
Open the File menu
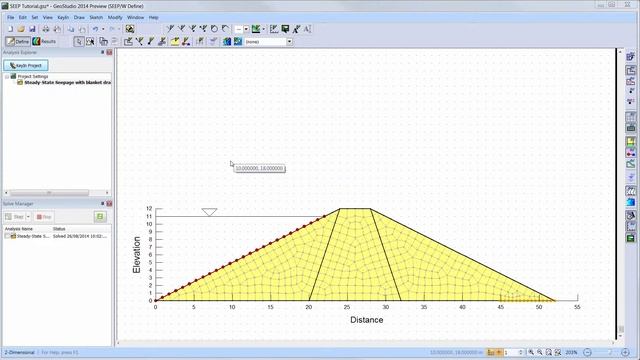point(11,18)
